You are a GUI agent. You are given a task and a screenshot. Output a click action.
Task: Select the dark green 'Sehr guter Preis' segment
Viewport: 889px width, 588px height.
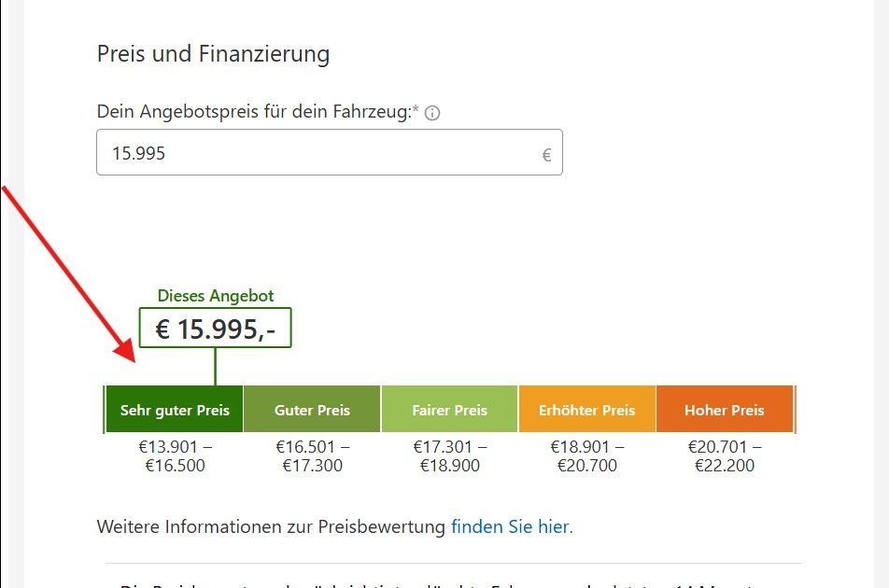(175, 410)
